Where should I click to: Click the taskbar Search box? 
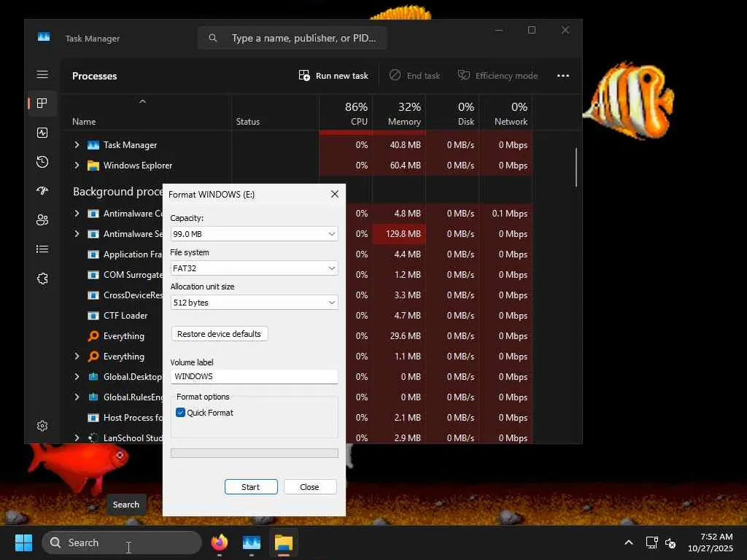pos(122,542)
